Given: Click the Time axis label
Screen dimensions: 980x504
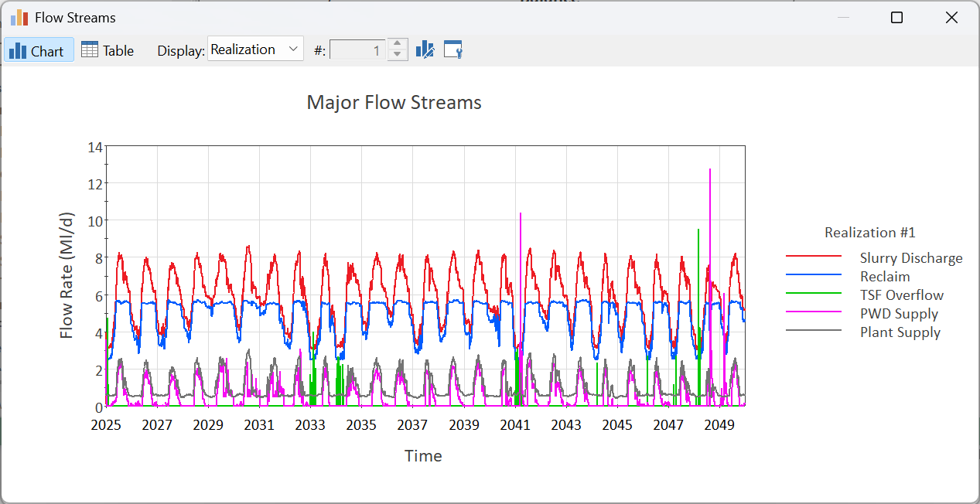Looking at the screenshot, I should pyautogui.click(x=423, y=456).
